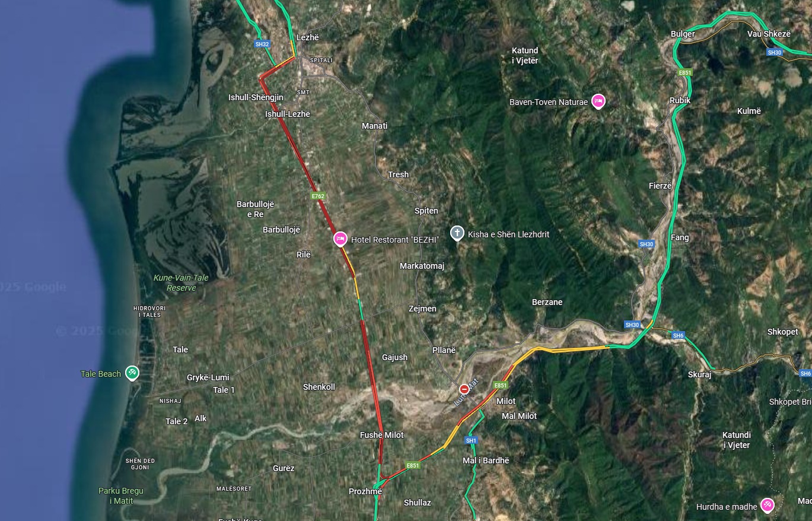Click the SH6 road shield near Skuraj

(x=678, y=336)
